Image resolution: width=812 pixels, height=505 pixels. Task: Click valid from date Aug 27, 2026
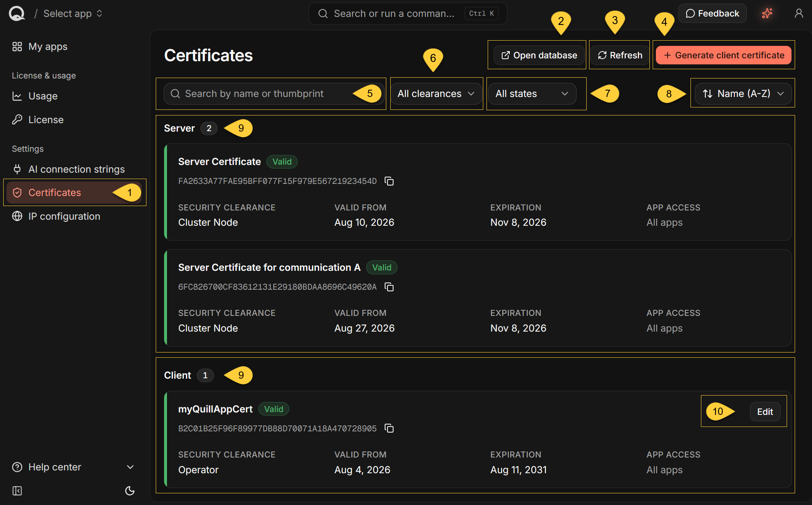point(364,328)
